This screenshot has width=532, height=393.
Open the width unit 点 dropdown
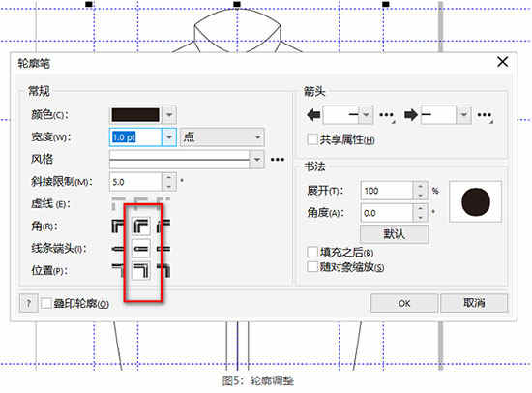[222, 137]
